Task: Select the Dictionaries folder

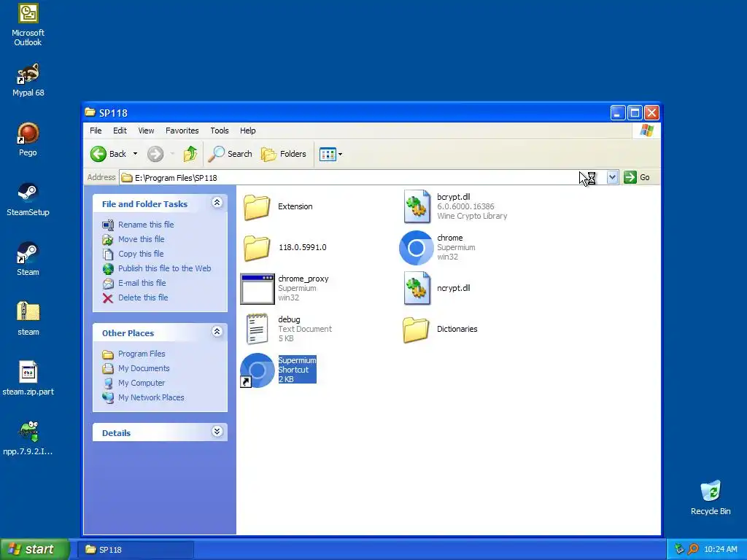Action: pyautogui.click(x=440, y=329)
